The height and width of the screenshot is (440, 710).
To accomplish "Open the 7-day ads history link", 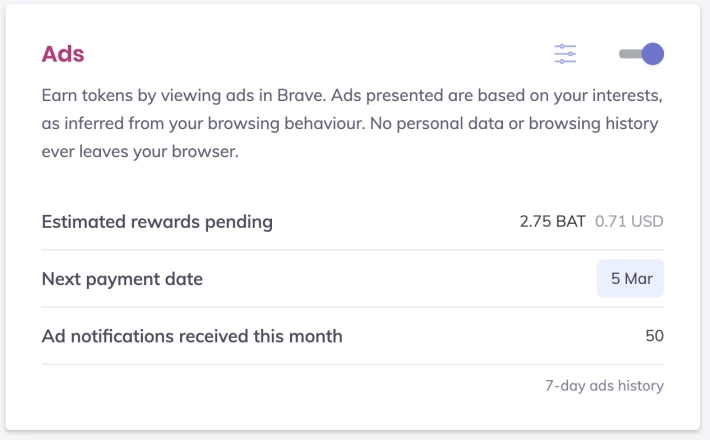I will click(604, 386).
